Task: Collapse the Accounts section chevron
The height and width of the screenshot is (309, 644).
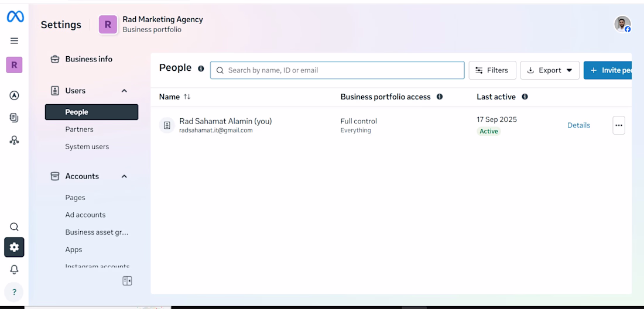Action: [125, 176]
